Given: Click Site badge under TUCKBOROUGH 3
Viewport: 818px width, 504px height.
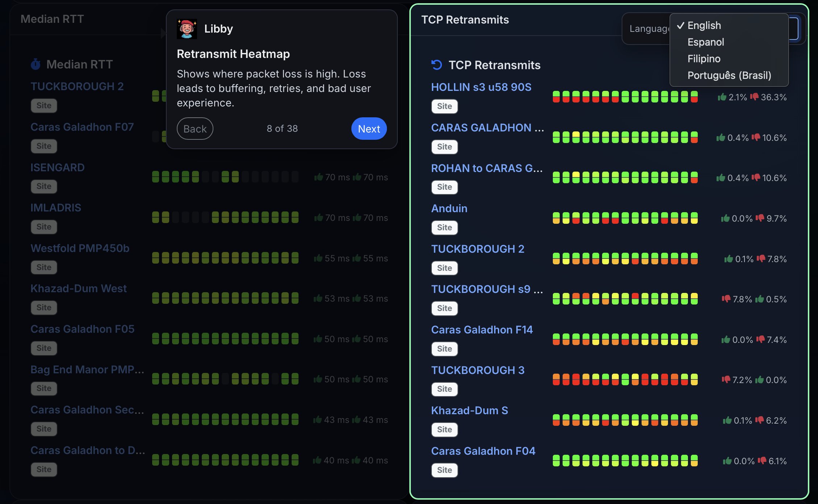Looking at the screenshot, I should 444,389.
